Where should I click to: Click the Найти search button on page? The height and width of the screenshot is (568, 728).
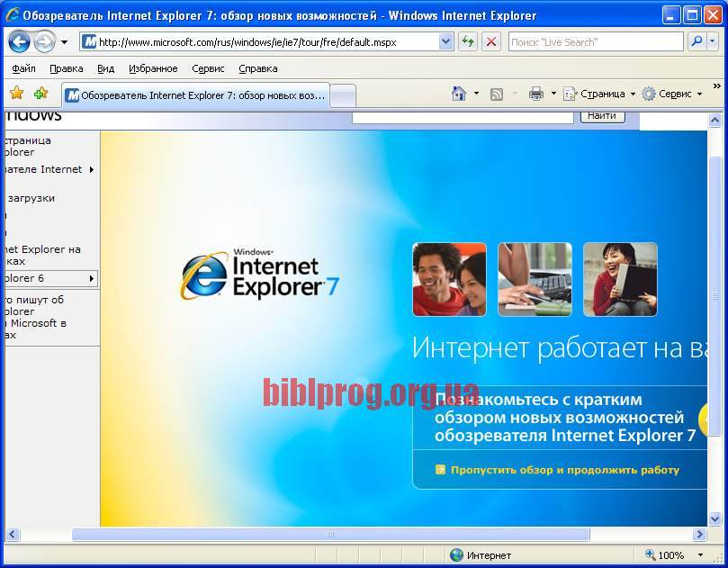pos(602,116)
